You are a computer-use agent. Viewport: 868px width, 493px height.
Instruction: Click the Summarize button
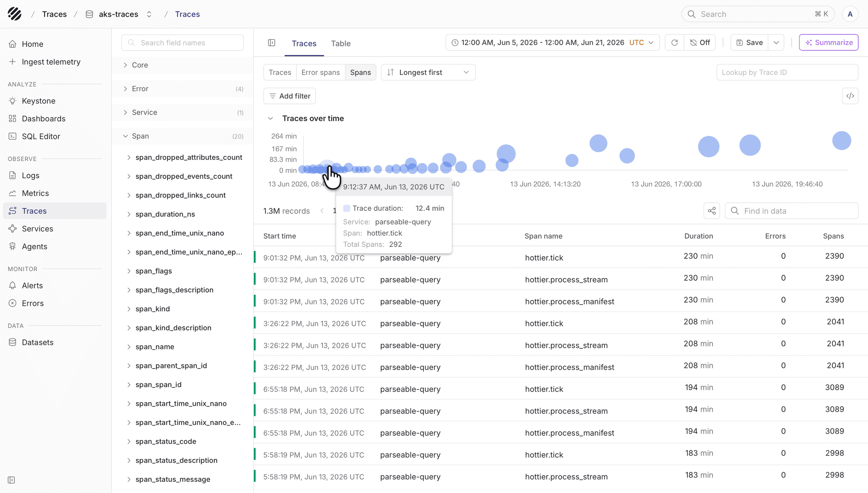pos(829,43)
